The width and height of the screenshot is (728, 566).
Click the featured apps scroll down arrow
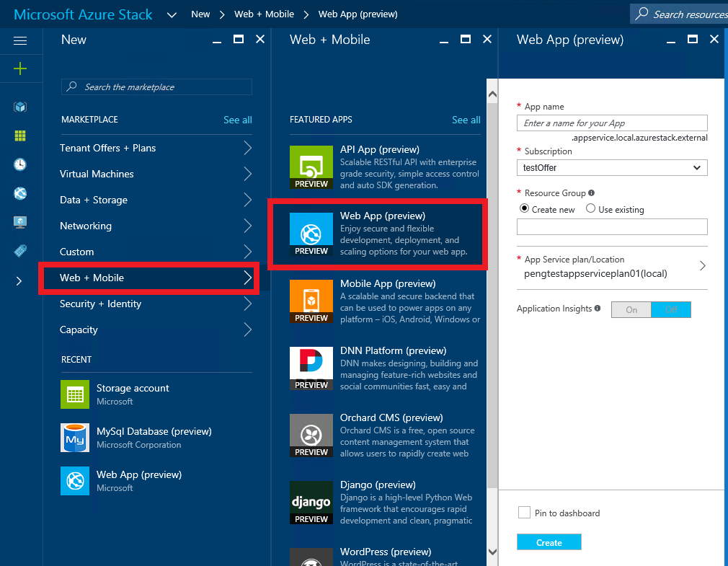pos(492,552)
